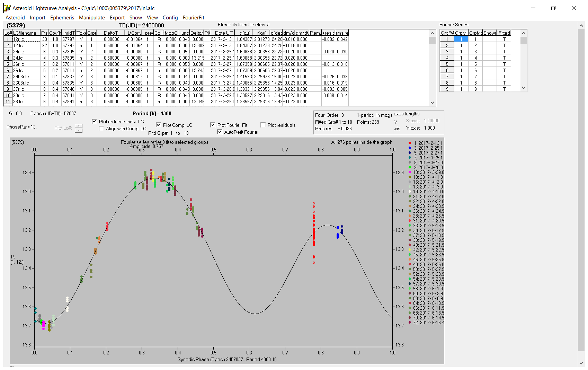
Task: Click the main window scroll-up arrow
Action: pyautogui.click(x=581, y=25)
